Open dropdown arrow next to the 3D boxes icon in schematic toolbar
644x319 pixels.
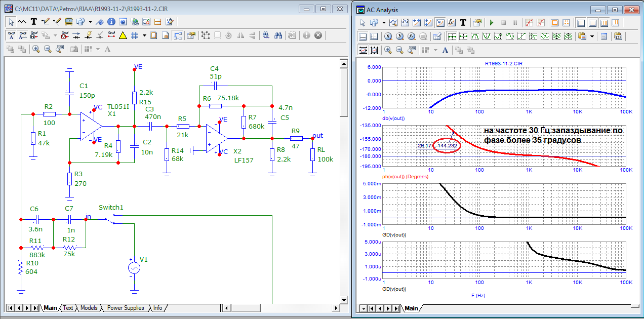pyautogui.click(x=90, y=22)
